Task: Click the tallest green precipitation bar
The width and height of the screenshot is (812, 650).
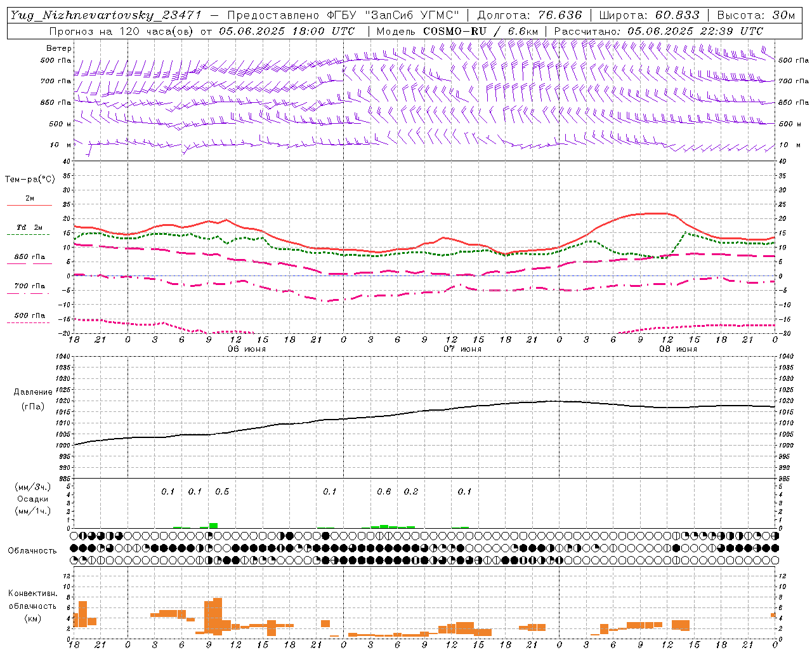Action: tap(213, 526)
